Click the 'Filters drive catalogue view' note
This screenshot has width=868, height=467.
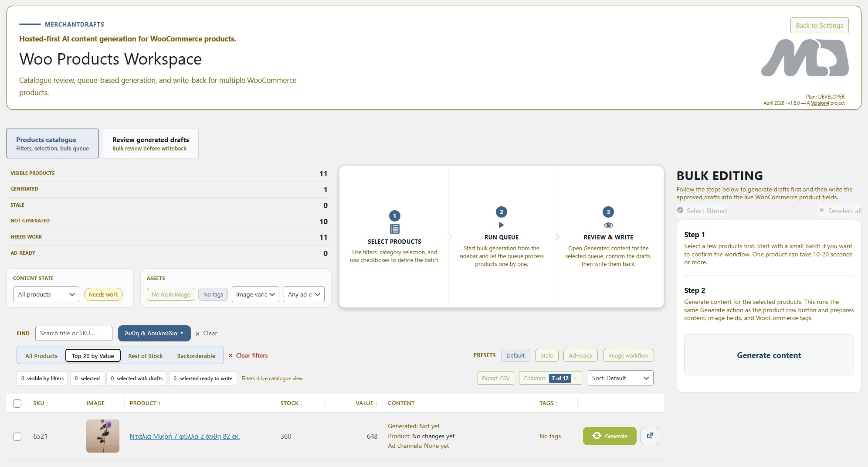click(x=272, y=378)
